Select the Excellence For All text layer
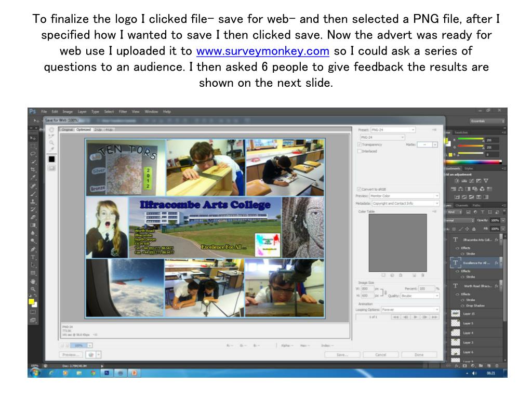This screenshot has width=532, height=399. coord(474,263)
